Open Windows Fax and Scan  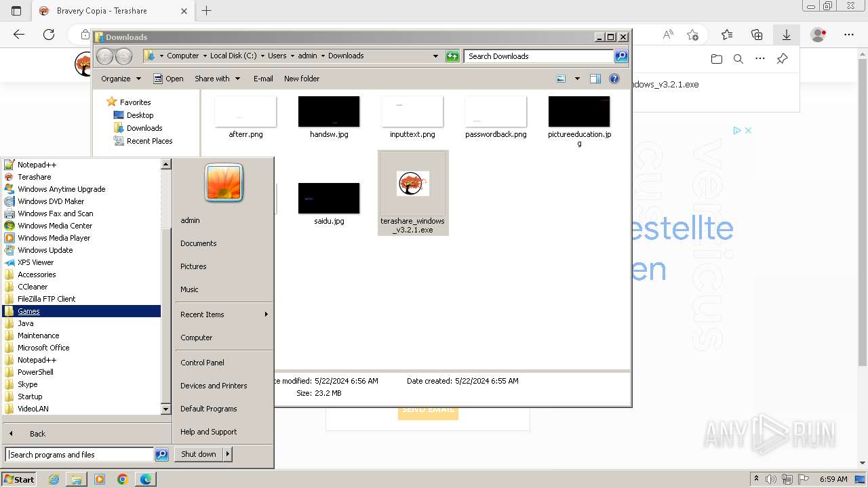(55, 213)
